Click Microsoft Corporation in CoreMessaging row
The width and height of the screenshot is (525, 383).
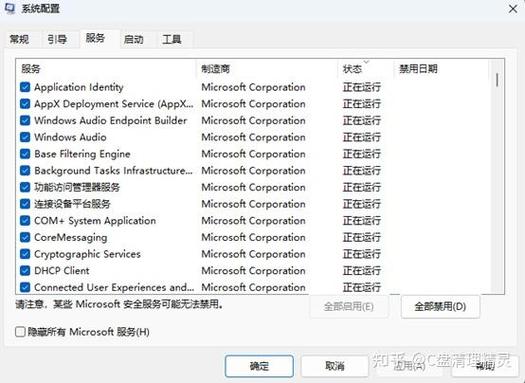(253, 237)
